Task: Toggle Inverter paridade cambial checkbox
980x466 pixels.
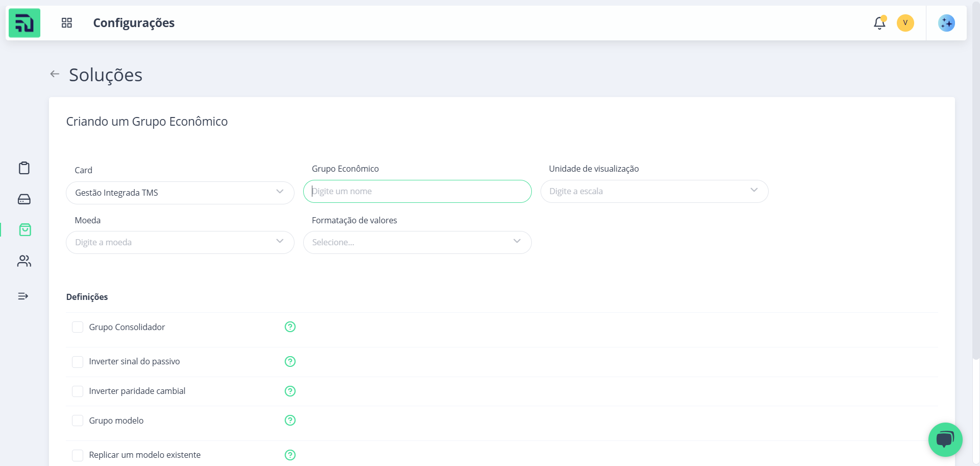Action: (x=78, y=391)
